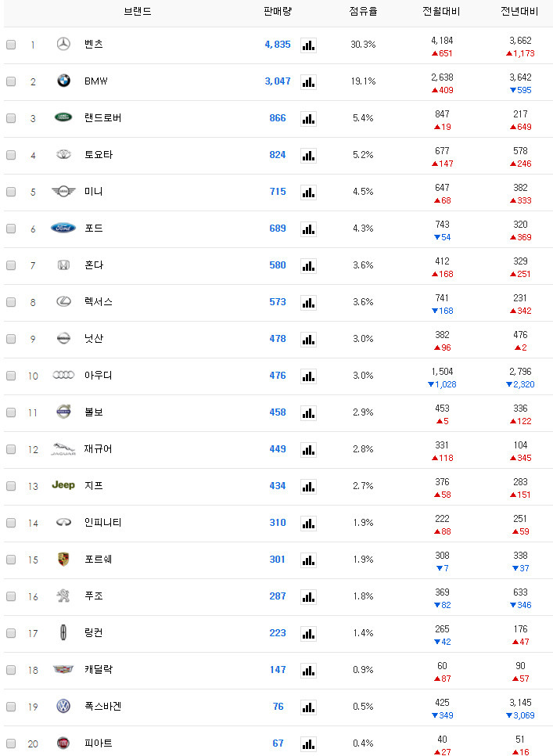This screenshot has width=553, height=756.
Task: Click the brand name 푸조
Action: point(93,596)
